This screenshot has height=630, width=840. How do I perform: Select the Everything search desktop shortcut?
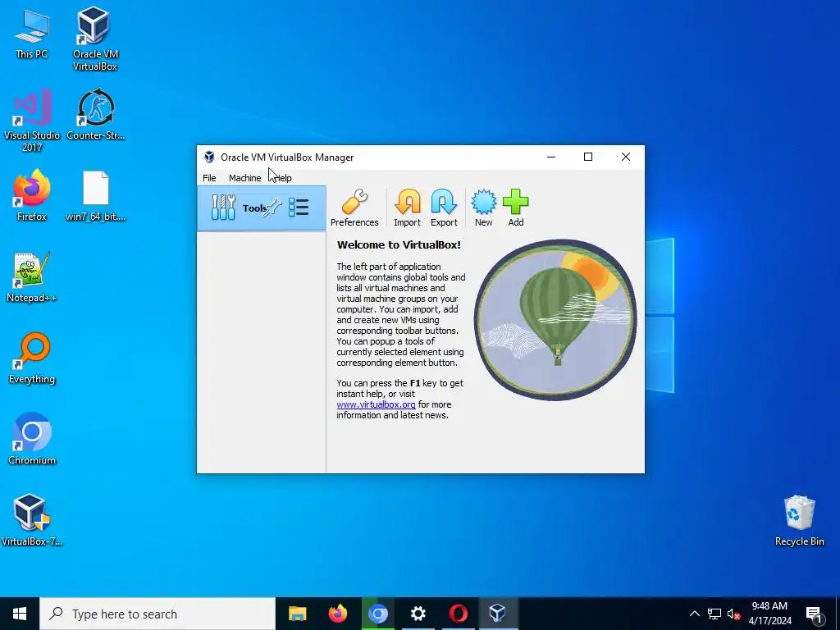point(32,358)
